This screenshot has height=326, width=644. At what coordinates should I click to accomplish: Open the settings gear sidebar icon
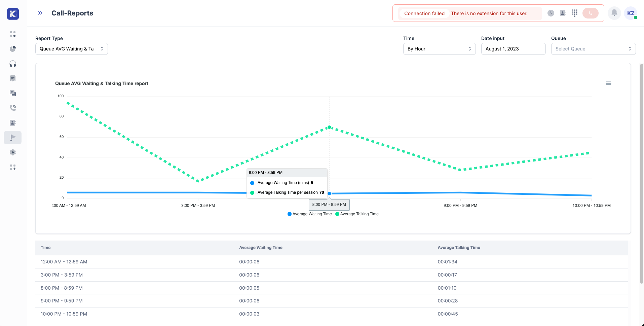pyautogui.click(x=13, y=152)
